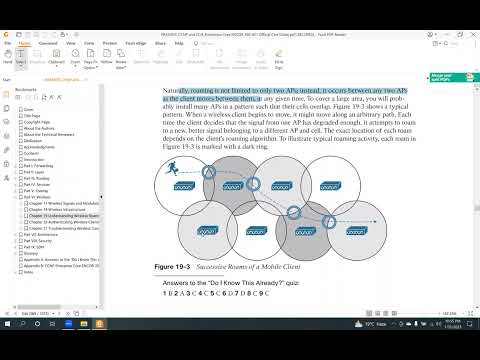Click the Windows Start button
This screenshot has height=360, width=480.
7,324
